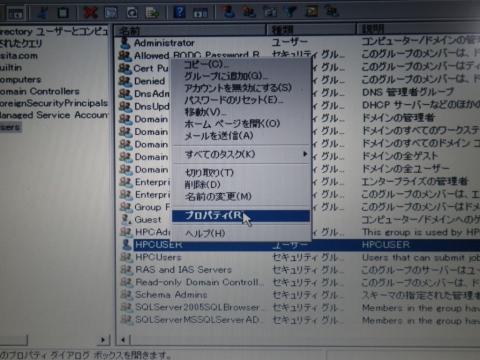Click the DNS 管理者グループ description cell
Screen dimensions: 480x360
[408, 92]
